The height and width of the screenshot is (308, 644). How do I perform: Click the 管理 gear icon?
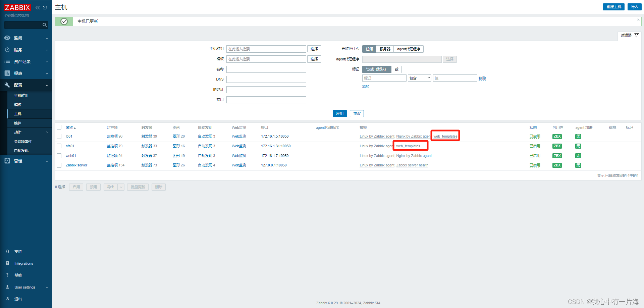tap(7, 161)
